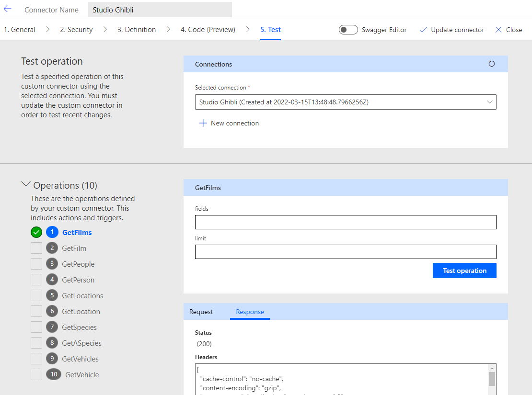Check the box next to GetVehicles
The height and width of the screenshot is (395, 532).
pyautogui.click(x=36, y=359)
